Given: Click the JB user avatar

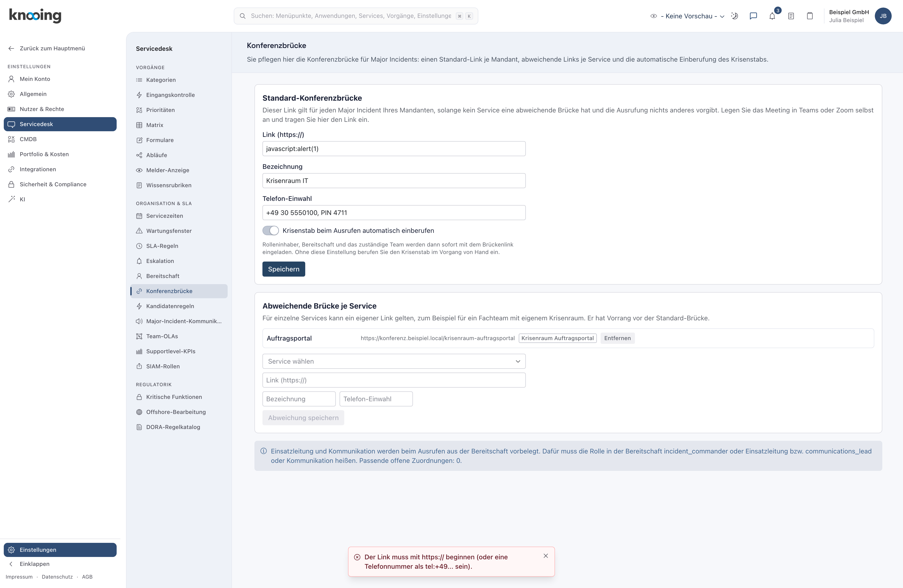Looking at the screenshot, I should [x=883, y=16].
